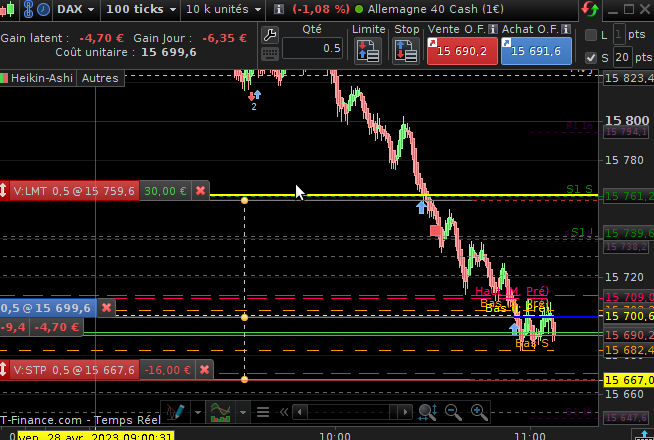Click the Limite order icon button
This screenshot has height=440, width=654.
[x=368, y=51]
